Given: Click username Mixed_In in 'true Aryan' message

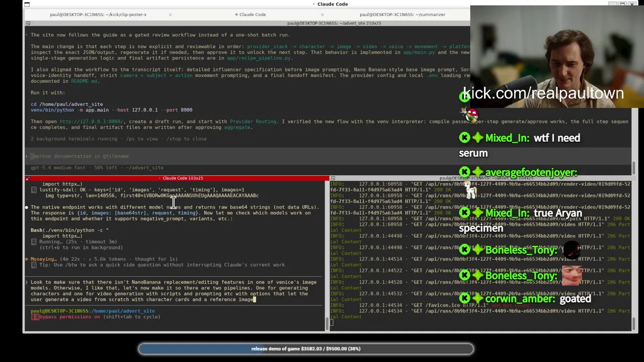Looking at the screenshot, I should coord(507,213).
